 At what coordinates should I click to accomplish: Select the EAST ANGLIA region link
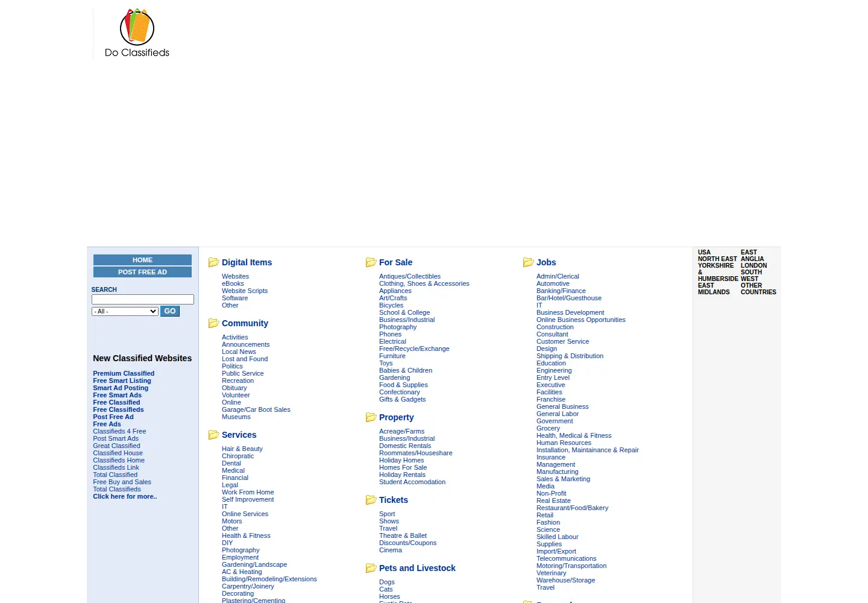[x=752, y=256]
